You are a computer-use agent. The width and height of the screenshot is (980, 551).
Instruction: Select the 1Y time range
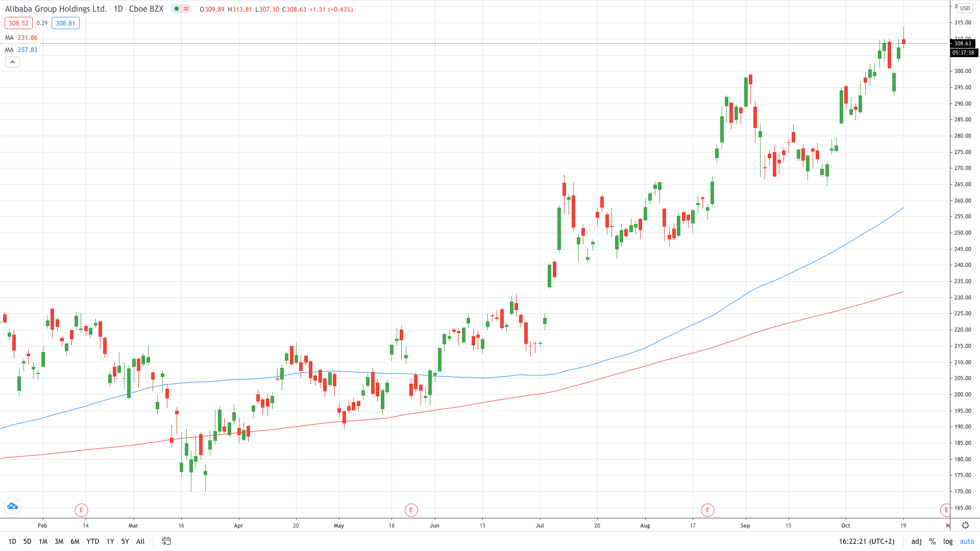point(110,541)
